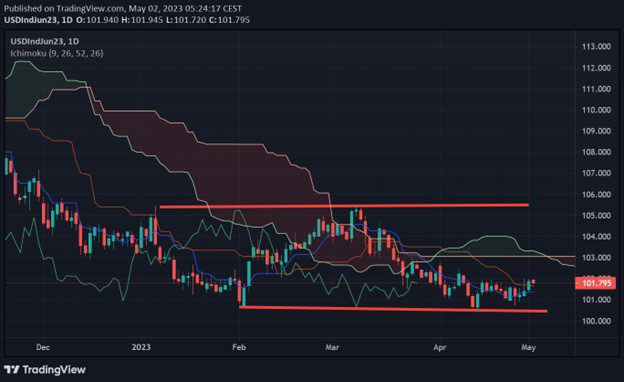This screenshot has height=382, width=624.
Task: Click the 112.000 price axis label
Action: (x=596, y=68)
